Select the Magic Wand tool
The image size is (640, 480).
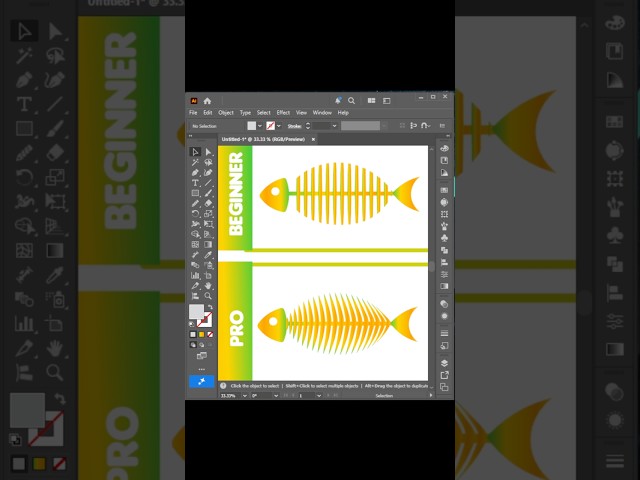195,162
